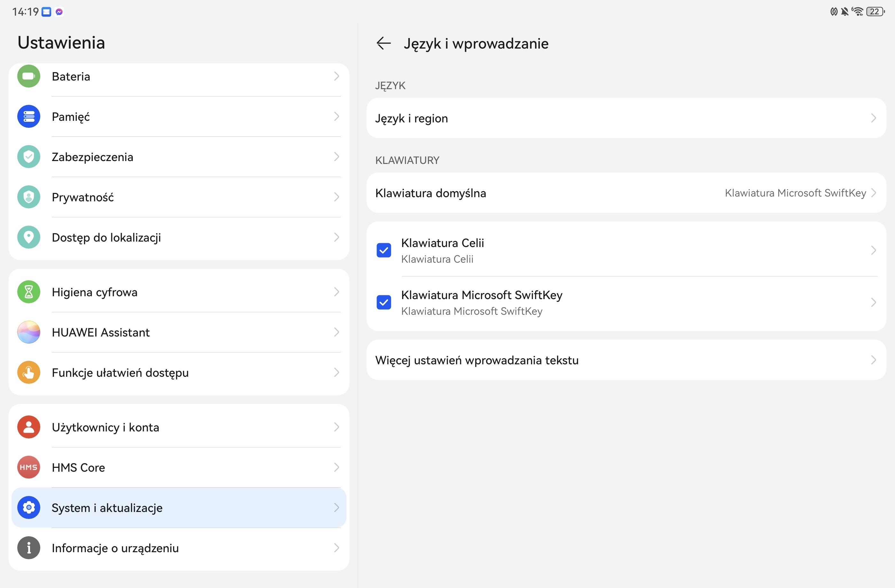Image resolution: width=895 pixels, height=588 pixels.
Task: Tap the KLAWIATURY section label
Action: click(407, 160)
